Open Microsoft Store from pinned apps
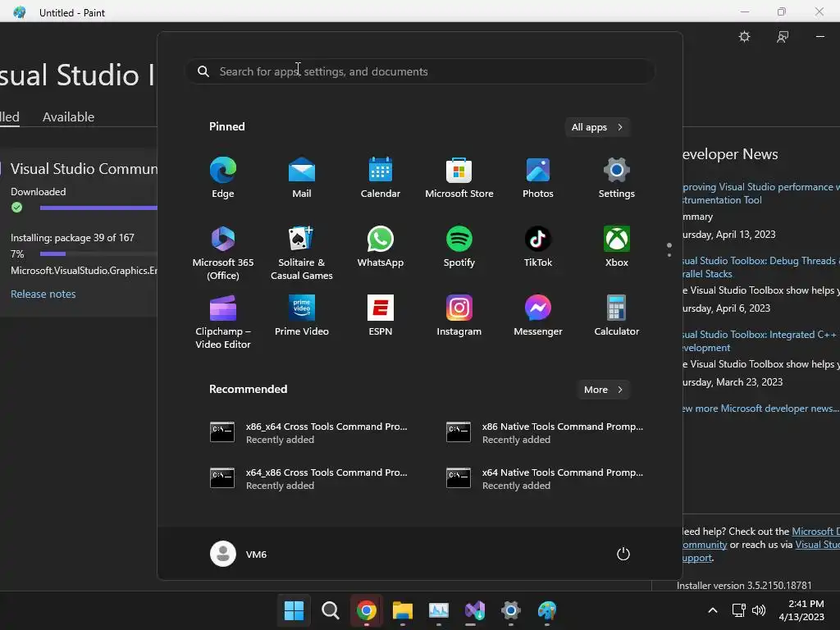 pos(459,178)
